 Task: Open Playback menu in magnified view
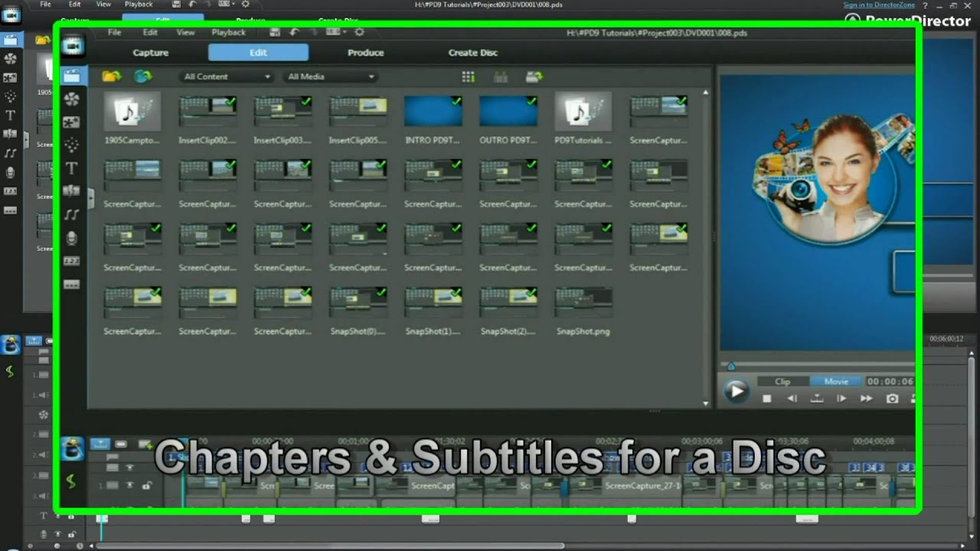pos(229,32)
